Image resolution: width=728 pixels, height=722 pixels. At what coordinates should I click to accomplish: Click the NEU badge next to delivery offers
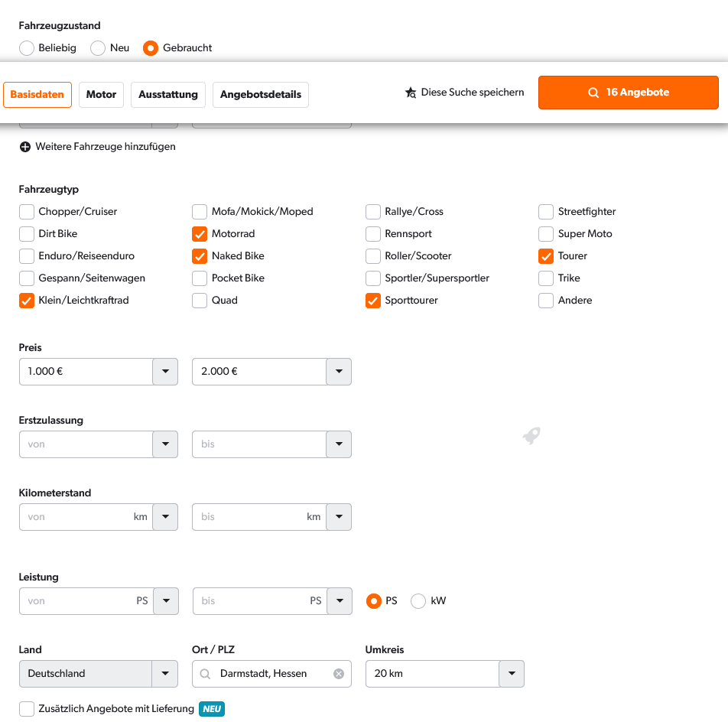tap(212, 709)
